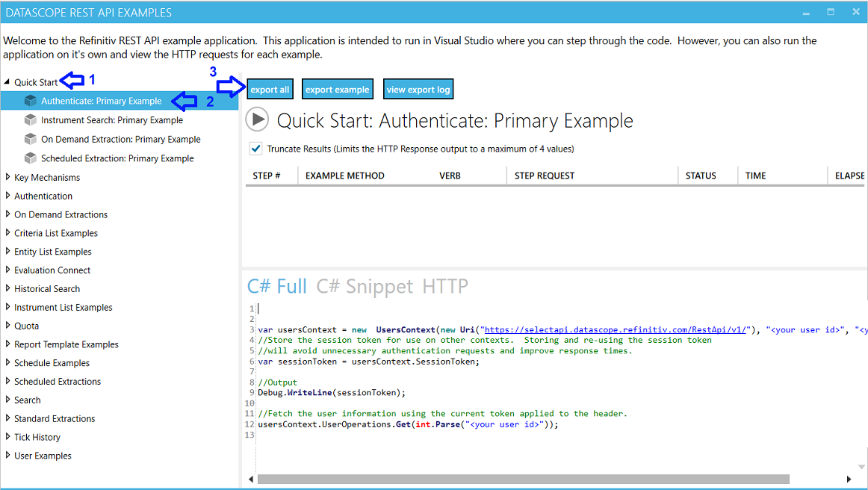
Task: Collapse the Quick Start tree node
Action: [x=7, y=82]
